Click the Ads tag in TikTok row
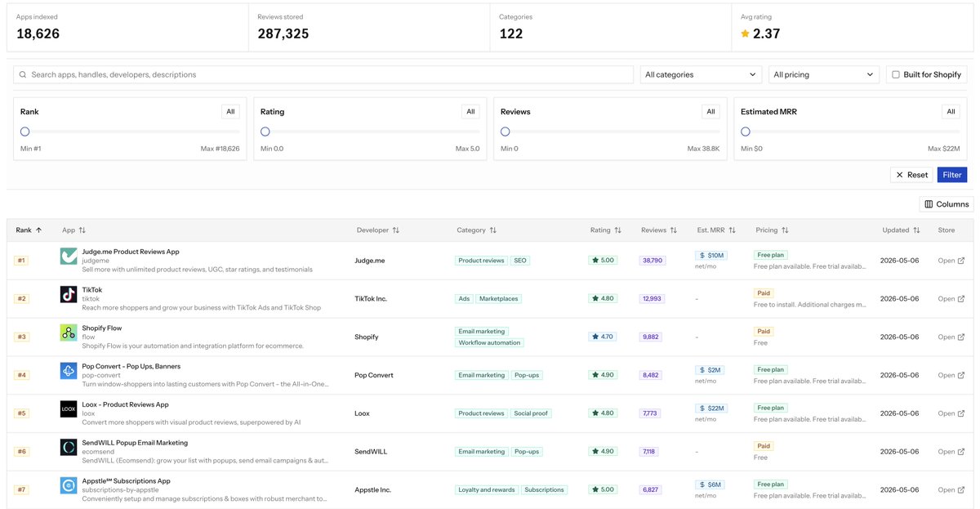Screen dimensions: 980x509 click(x=464, y=299)
